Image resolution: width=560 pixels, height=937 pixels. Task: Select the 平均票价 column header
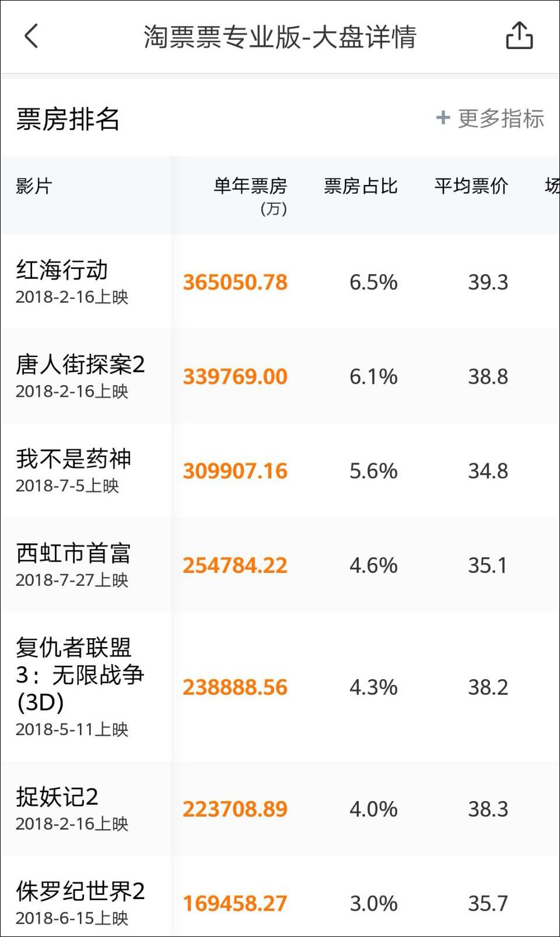471,186
